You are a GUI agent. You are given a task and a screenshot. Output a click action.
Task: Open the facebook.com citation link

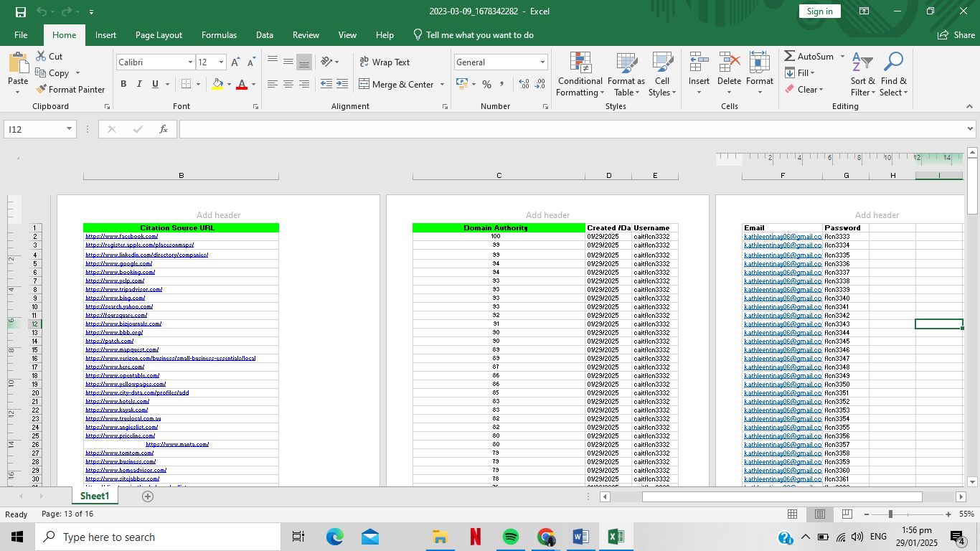(121, 236)
